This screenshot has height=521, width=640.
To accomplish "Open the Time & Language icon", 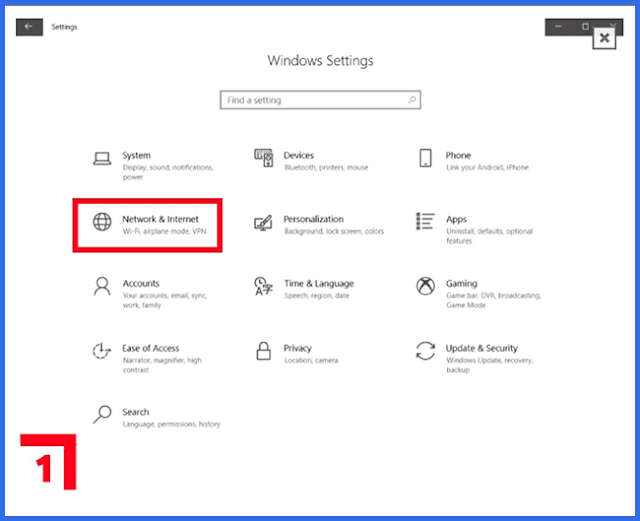I will [x=263, y=286].
